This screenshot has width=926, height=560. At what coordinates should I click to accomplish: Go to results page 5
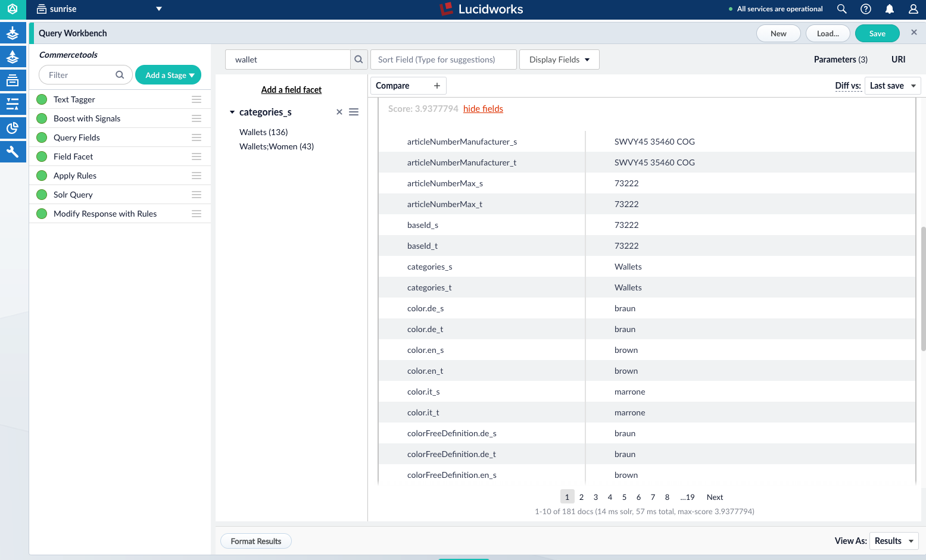(x=624, y=497)
